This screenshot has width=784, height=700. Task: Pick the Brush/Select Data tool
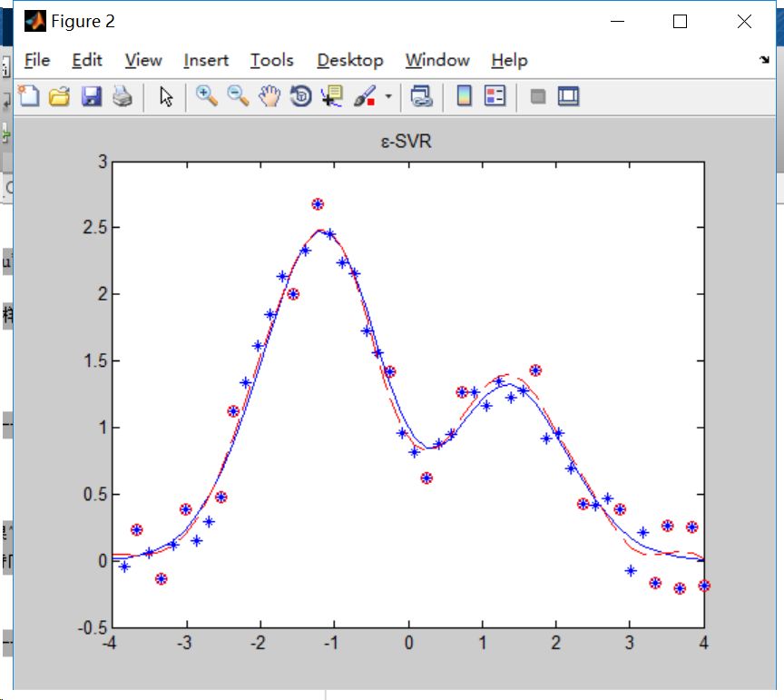click(x=361, y=95)
